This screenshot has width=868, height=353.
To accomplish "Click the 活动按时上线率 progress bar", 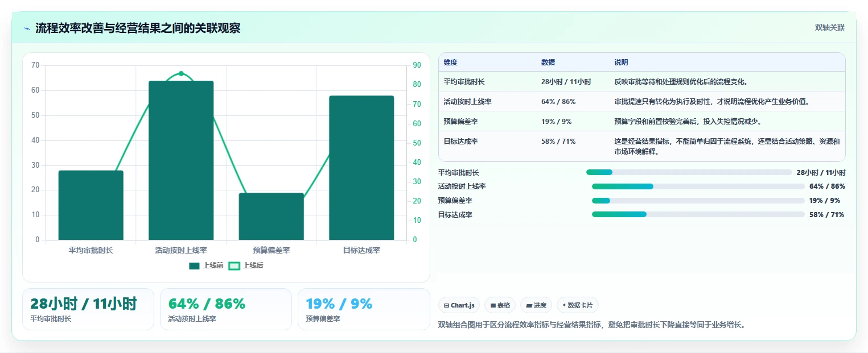I will (x=698, y=186).
